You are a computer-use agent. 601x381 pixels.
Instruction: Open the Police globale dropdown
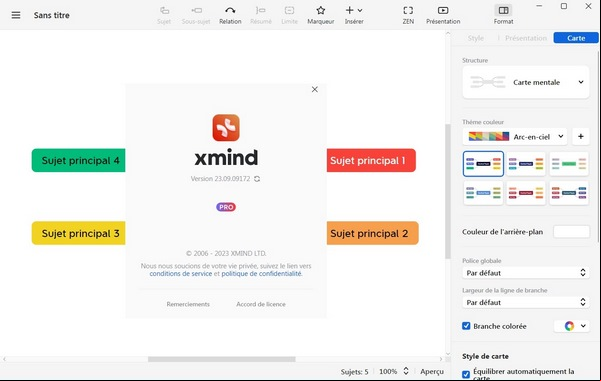[525, 273]
